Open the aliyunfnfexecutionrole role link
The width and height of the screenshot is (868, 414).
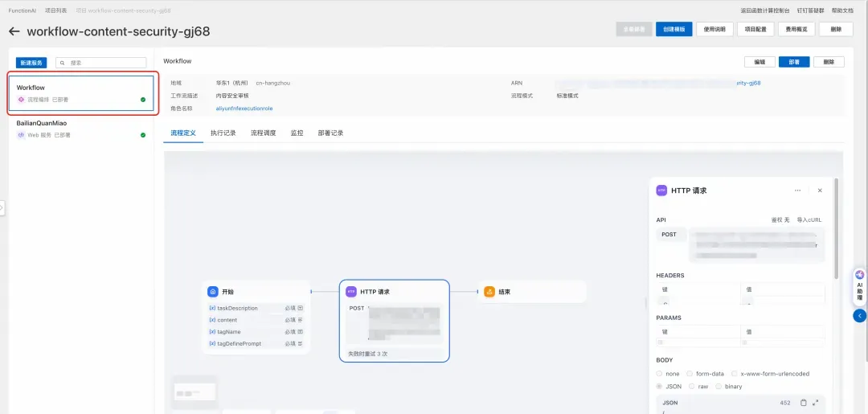click(x=244, y=109)
